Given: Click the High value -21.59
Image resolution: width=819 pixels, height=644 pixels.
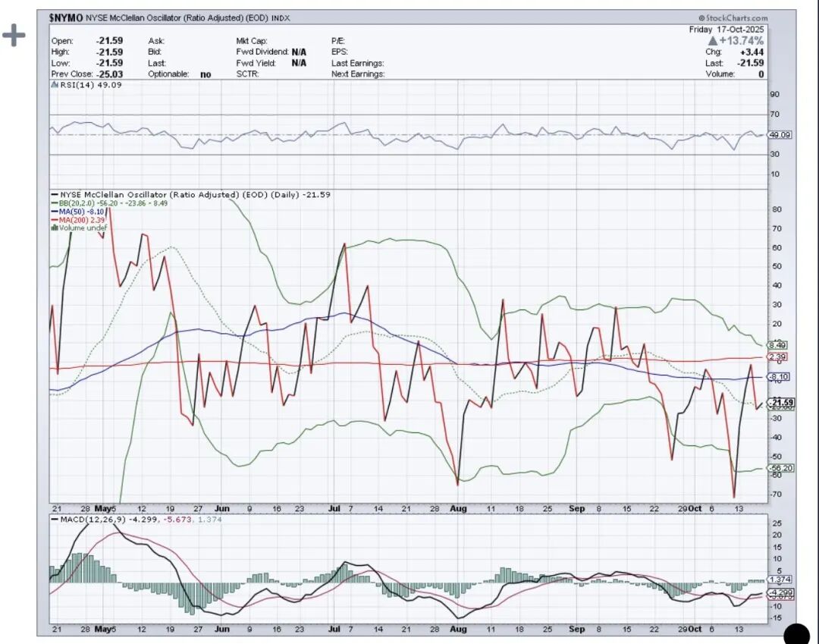Looking at the screenshot, I should [109, 52].
